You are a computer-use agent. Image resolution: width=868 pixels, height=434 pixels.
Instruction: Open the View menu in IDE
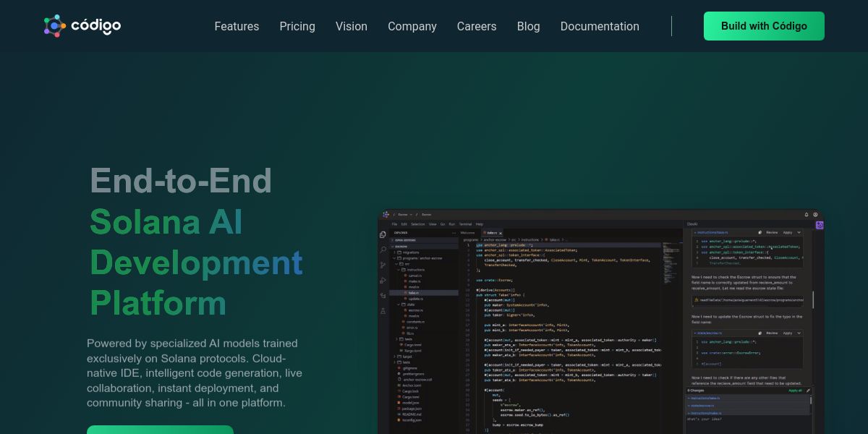(433, 224)
